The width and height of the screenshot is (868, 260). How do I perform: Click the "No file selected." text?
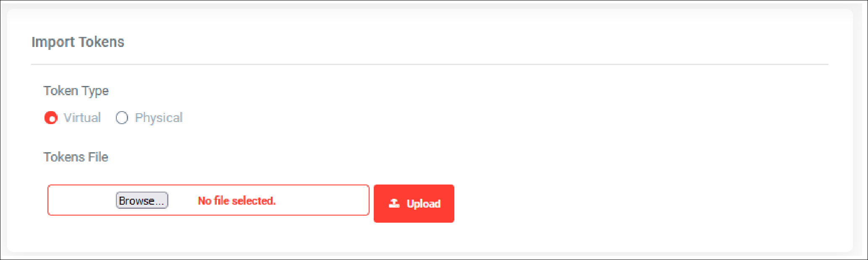click(237, 200)
